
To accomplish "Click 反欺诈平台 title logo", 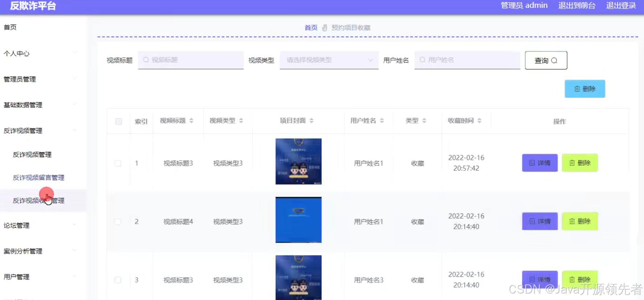I will pos(33,6).
